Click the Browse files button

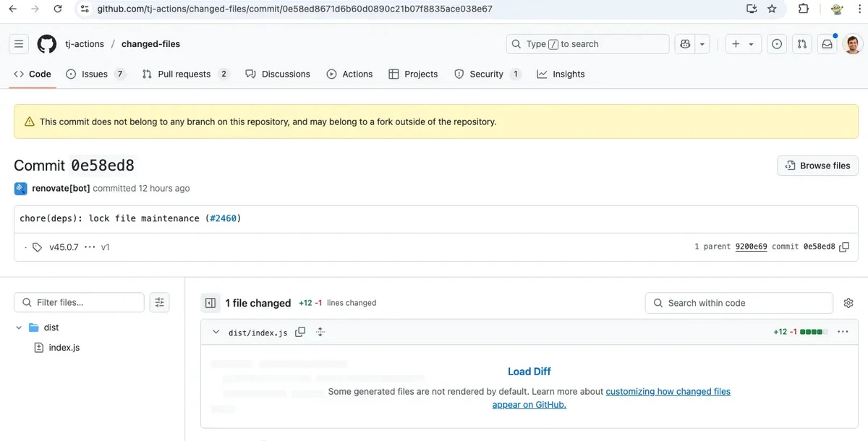click(817, 166)
